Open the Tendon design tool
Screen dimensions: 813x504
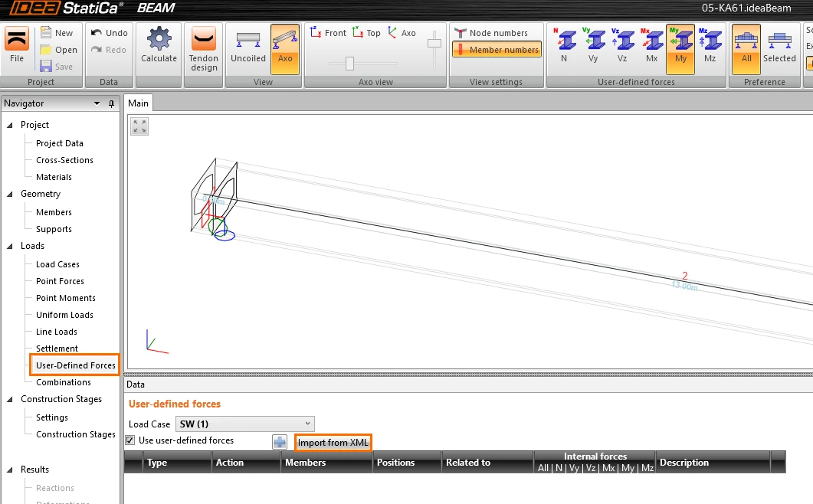[x=203, y=49]
